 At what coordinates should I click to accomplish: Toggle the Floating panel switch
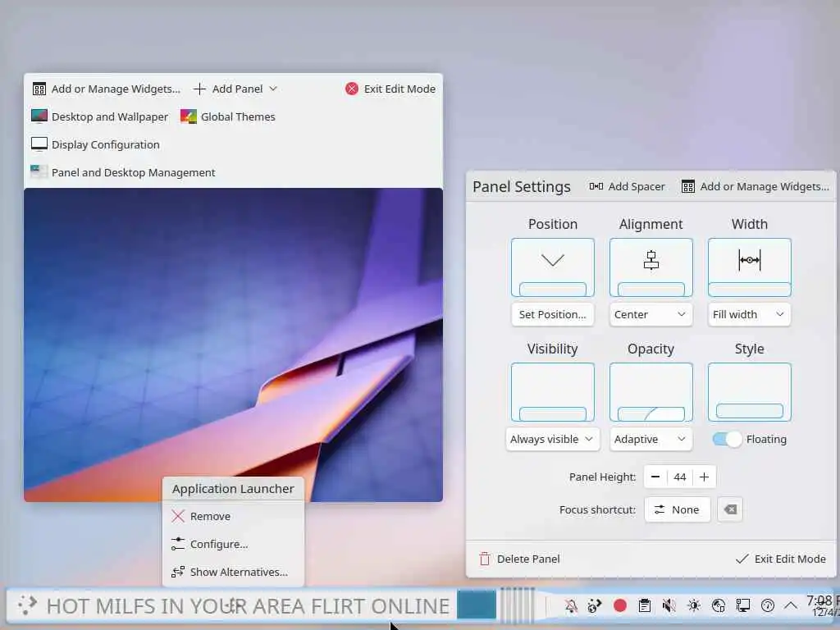(x=727, y=440)
